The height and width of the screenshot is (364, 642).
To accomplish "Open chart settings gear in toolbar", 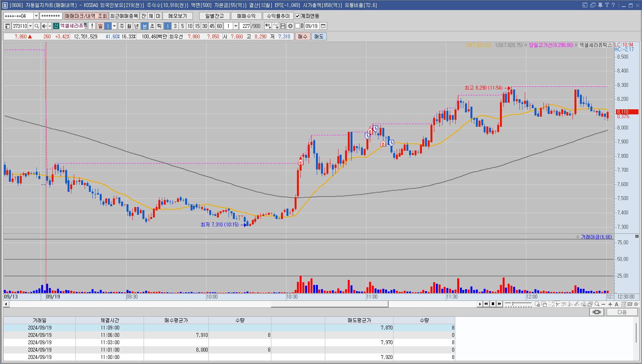I will click(x=290, y=26).
